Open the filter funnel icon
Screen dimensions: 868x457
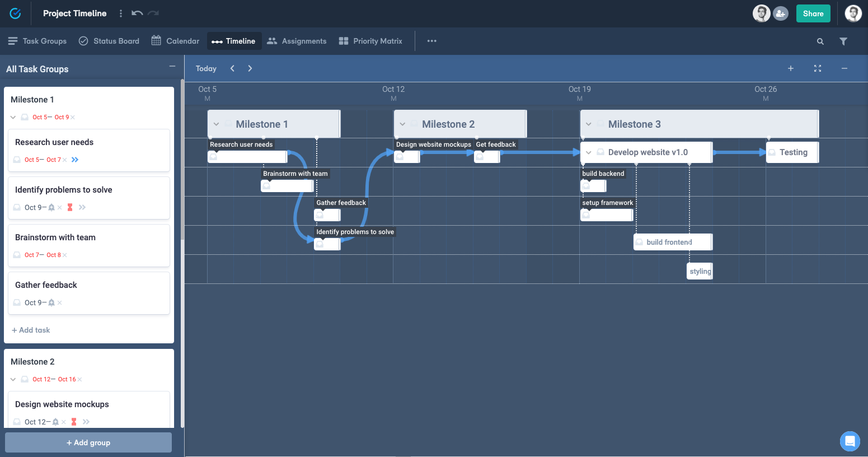pyautogui.click(x=843, y=41)
